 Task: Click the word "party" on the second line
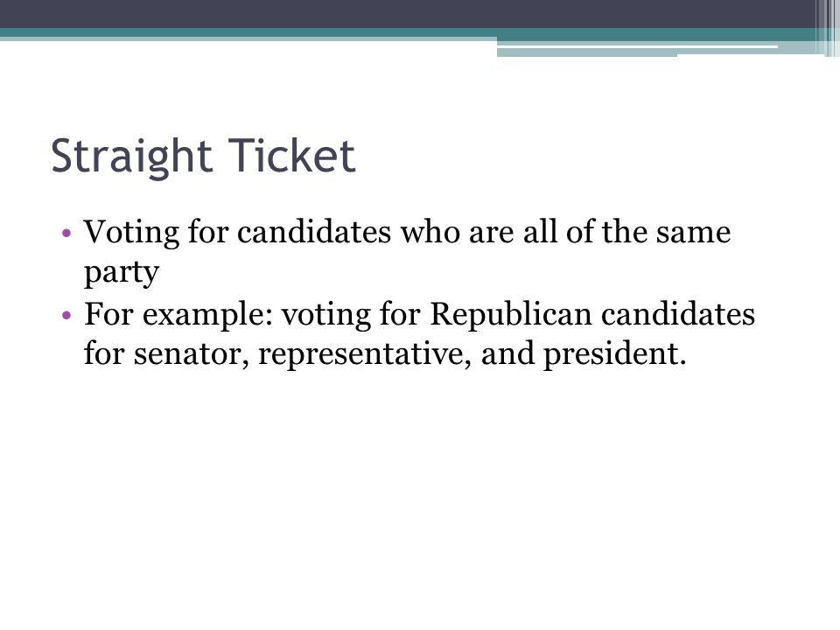[x=122, y=273]
